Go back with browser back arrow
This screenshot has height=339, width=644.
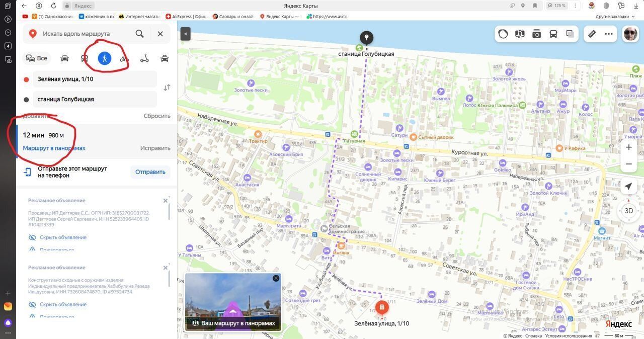click(x=24, y=6)
